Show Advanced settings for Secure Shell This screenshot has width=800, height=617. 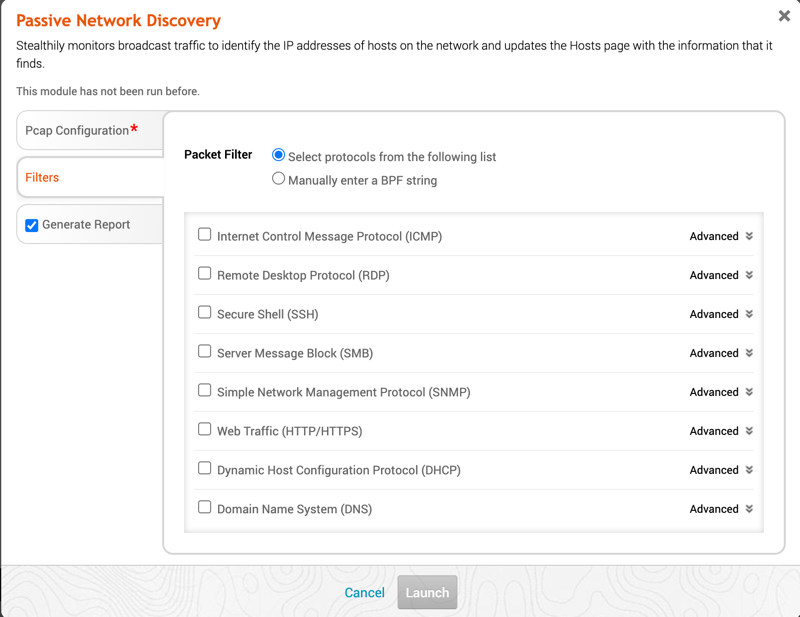coord(721,315)
